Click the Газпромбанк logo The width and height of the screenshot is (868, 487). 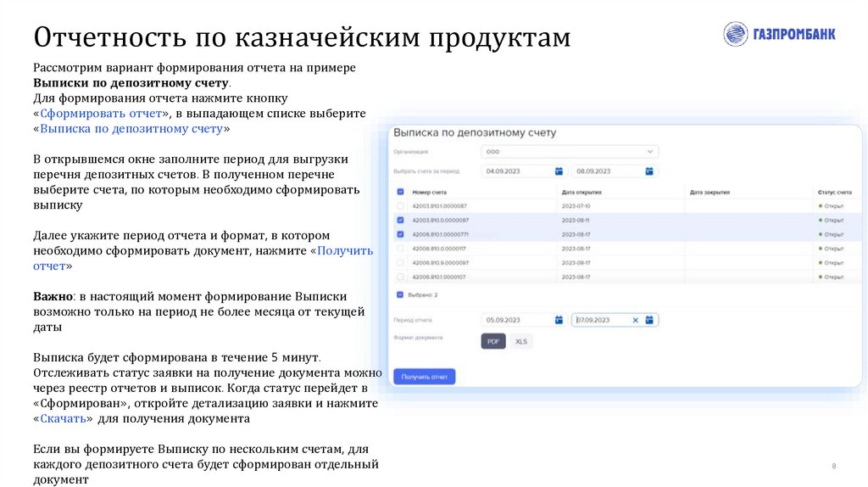(x=780, y=34)
